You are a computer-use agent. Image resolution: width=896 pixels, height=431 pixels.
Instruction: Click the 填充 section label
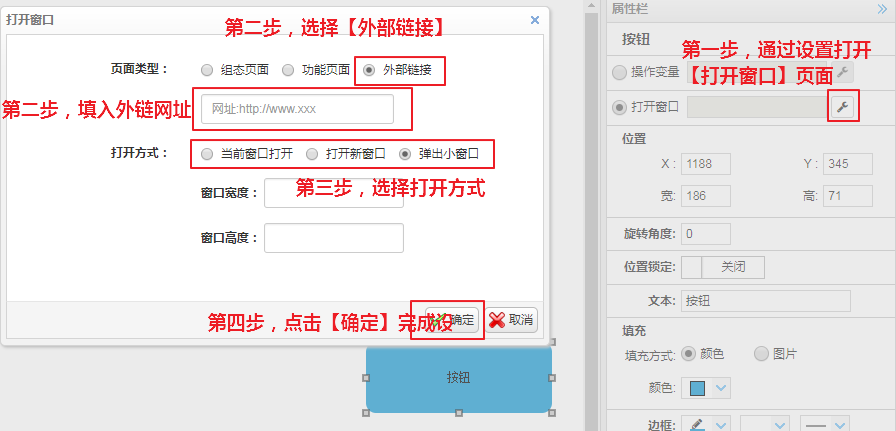click(634, 331)
